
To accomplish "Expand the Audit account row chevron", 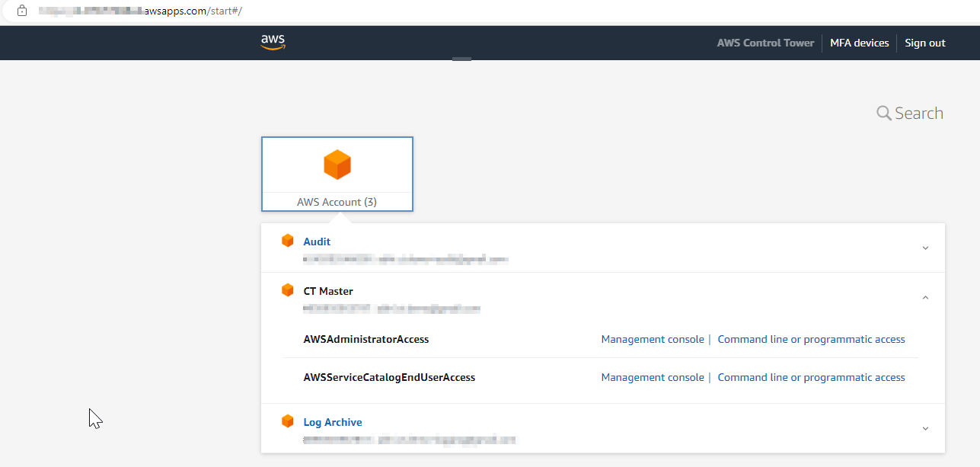I will coord(925,248).
